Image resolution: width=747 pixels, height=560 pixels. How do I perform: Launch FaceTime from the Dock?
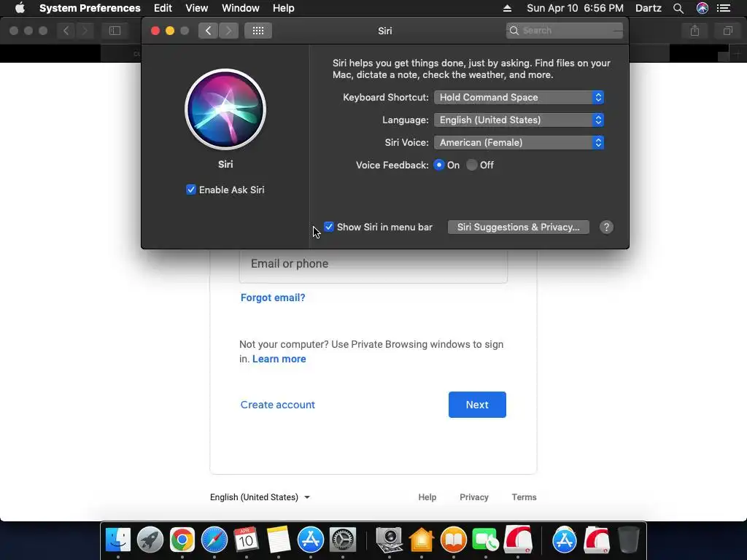coord(485,540)
